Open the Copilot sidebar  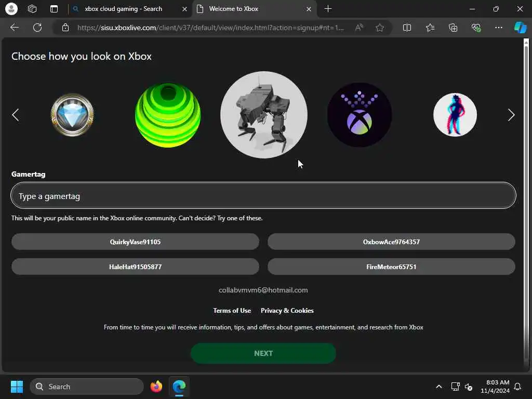(520, 28)
